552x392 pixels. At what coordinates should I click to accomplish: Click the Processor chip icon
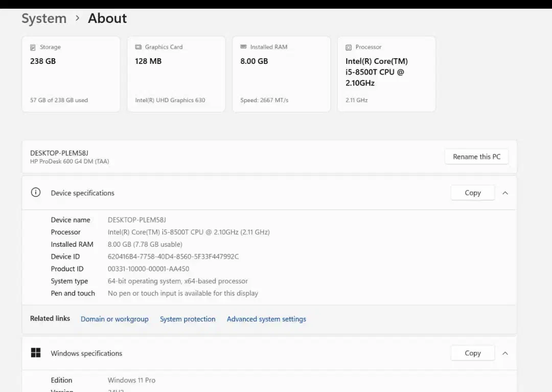349,48
